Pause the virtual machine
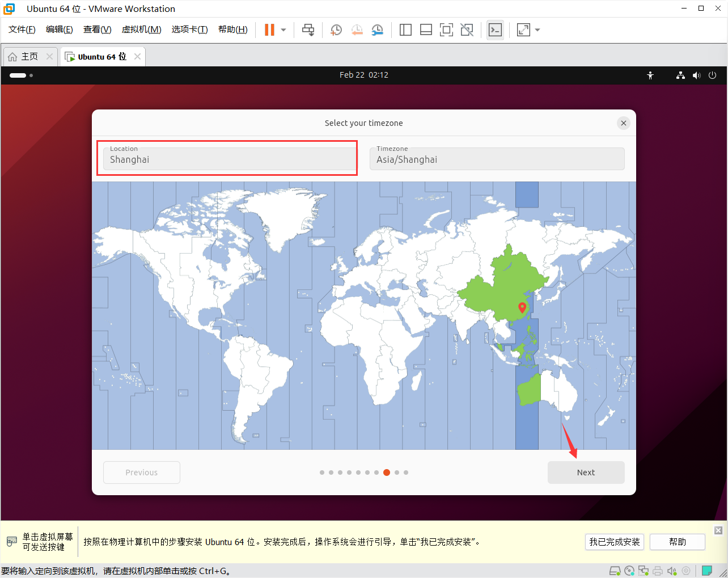 tap(270, 30)
